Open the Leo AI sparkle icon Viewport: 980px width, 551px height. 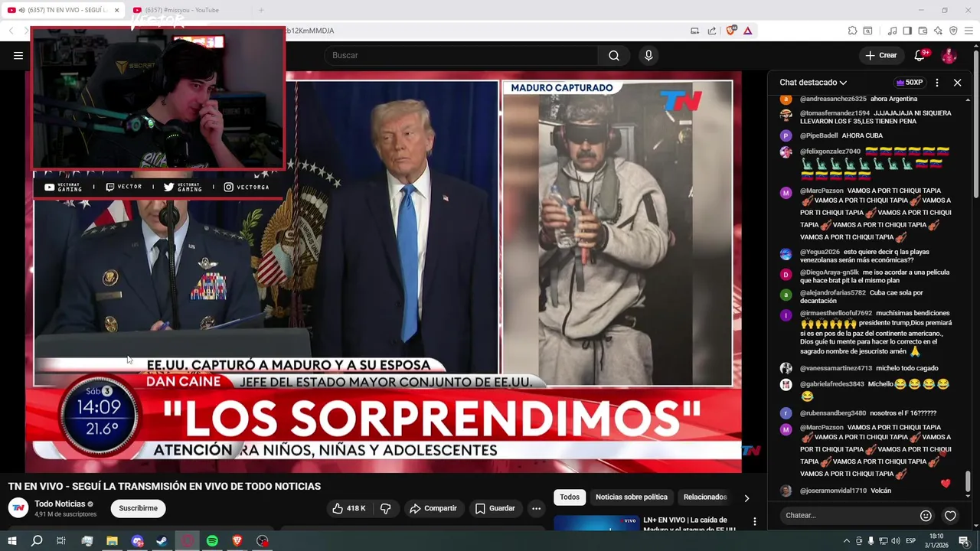[938, 31]
